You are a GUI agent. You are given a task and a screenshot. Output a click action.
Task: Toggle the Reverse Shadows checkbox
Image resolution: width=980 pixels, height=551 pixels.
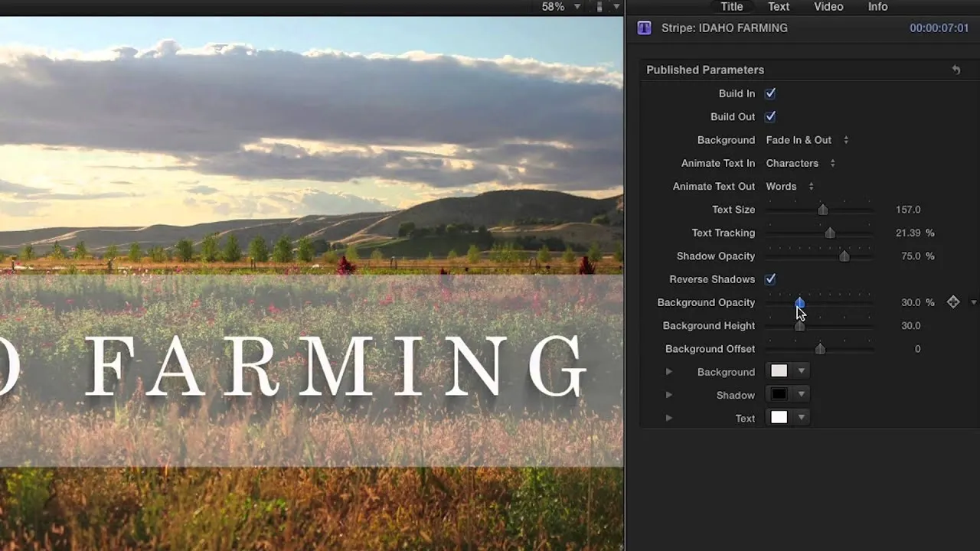coord(770,279)
